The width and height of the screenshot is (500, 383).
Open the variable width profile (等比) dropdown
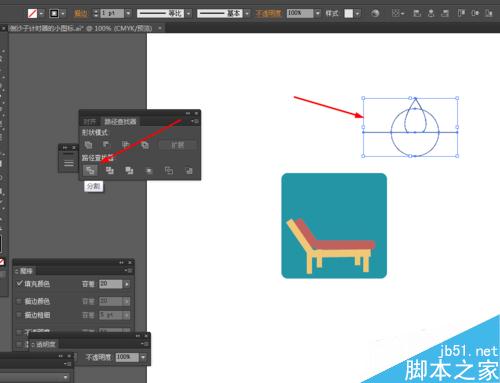[x=189, y=13]
